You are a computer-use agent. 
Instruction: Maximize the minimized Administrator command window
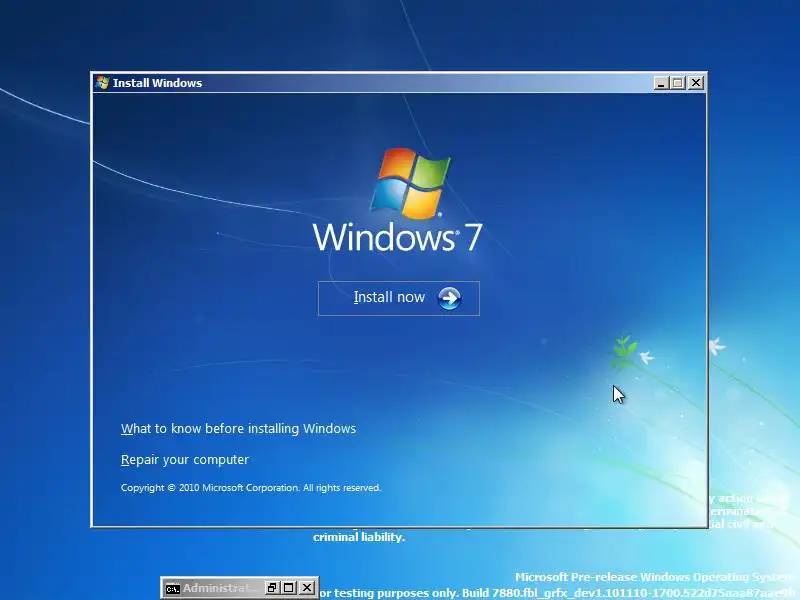pos(289,588)
